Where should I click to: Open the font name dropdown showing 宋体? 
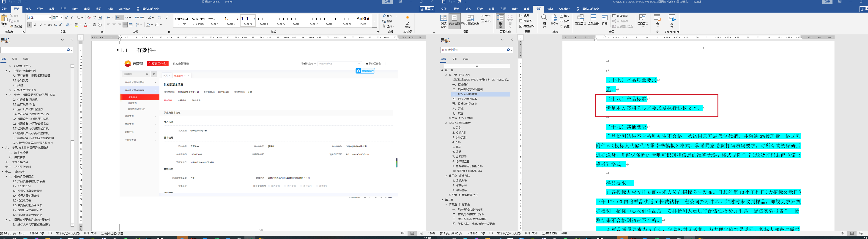(x=50, y=18)
